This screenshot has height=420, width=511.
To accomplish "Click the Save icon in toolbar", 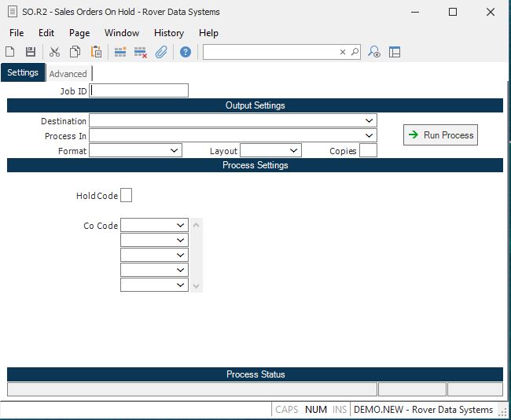I will click(x=31, y=52).
